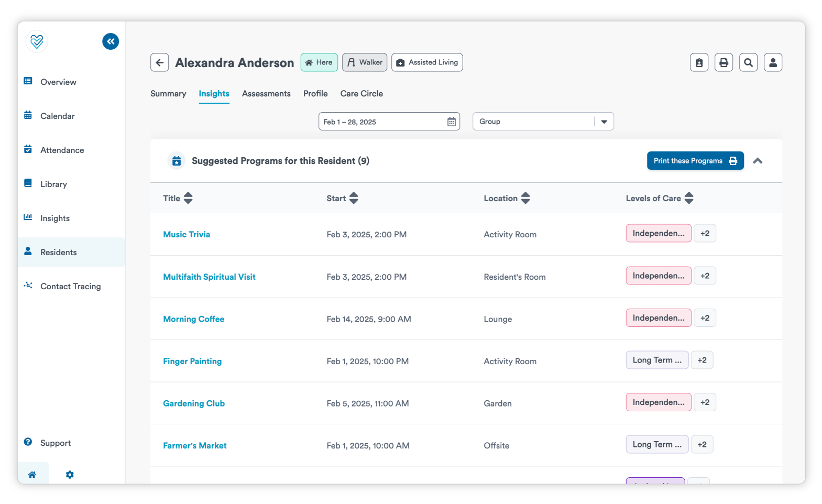Screen dimensions: 822x504
Task: Open settings gear in sidebar
Action: pos(70,475)
